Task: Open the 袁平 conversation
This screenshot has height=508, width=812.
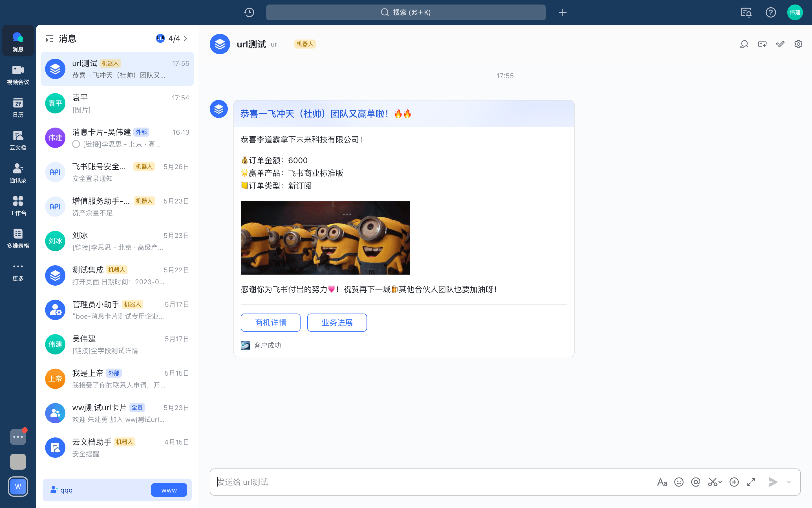Action: pos(117,104)
